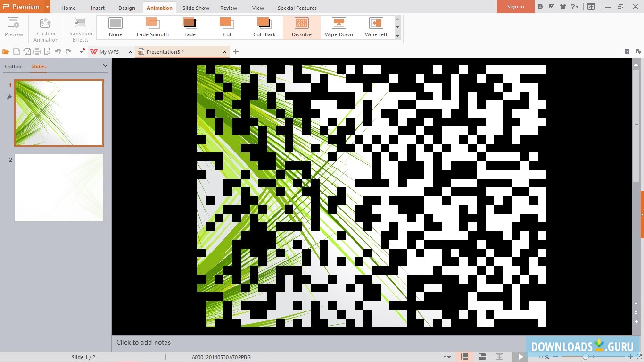Open the Custom Animation pane

(46, 29)
